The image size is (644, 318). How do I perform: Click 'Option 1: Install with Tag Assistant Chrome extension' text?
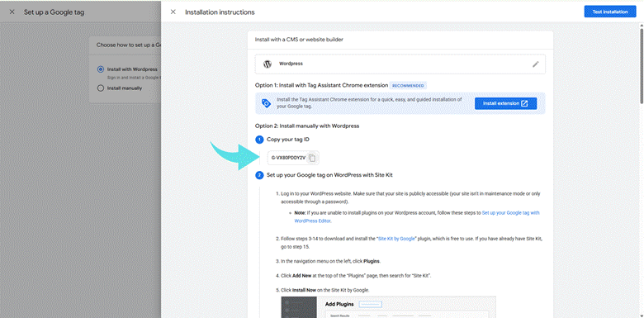[322, 85]
